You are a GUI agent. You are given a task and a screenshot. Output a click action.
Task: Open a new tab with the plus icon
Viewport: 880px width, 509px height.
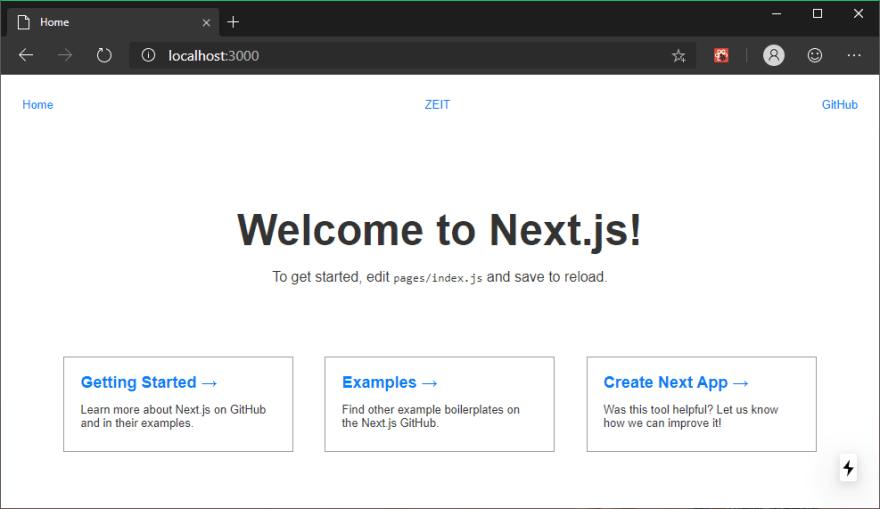coord(233,22)
